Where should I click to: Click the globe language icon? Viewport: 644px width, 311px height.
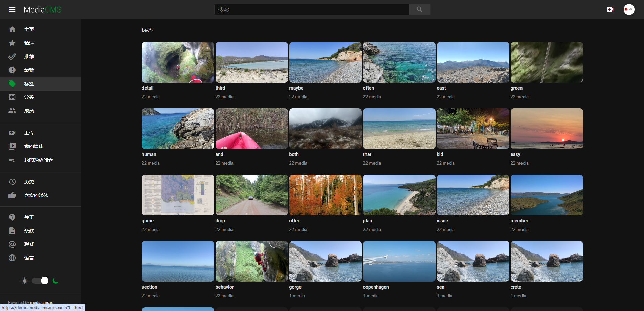(12, 258)
